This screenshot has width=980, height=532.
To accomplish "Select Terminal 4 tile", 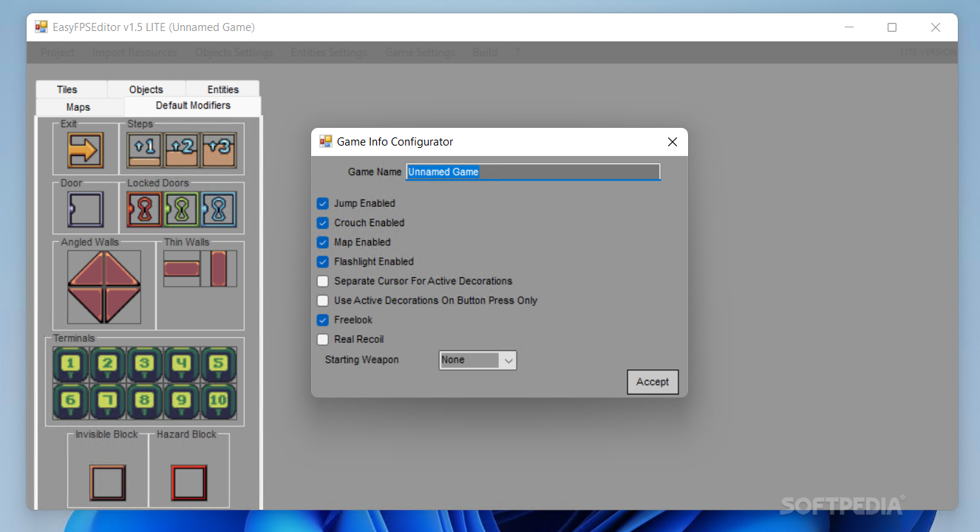I will (x=182, y=365).
